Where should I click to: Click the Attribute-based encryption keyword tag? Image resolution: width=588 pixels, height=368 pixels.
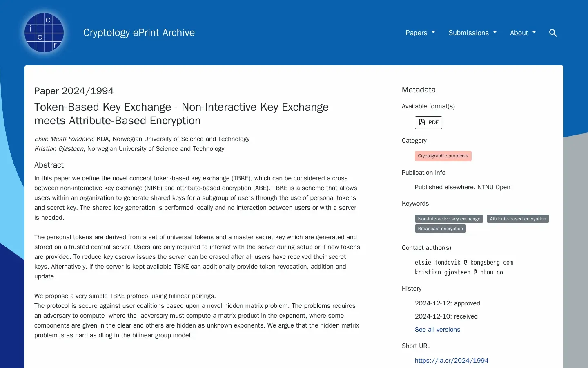click(518, 219)
